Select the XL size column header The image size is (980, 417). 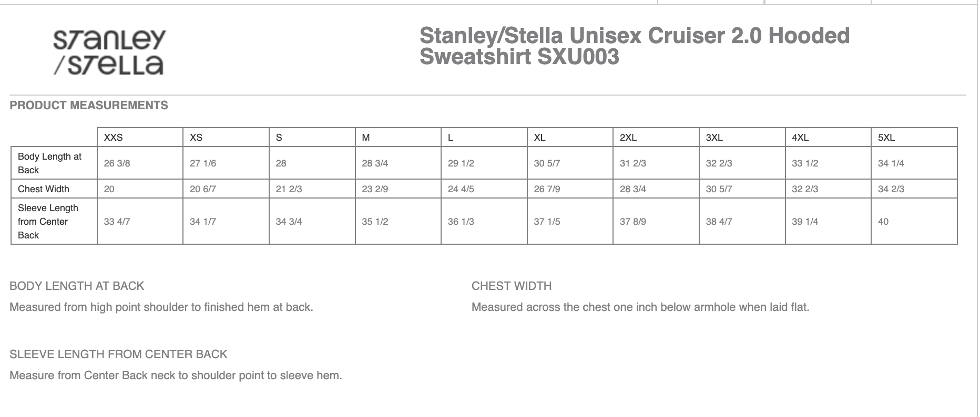tap(539, 138)
